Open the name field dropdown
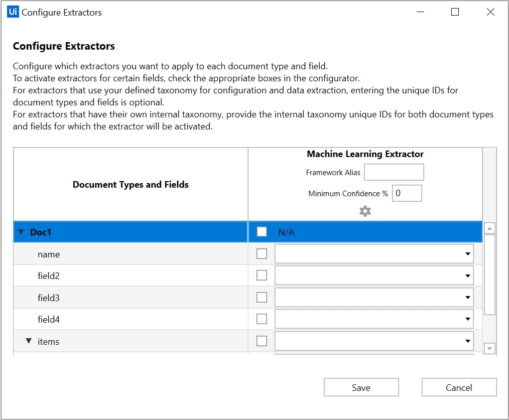Image resolution: width=509 pixels, height=420 pixels. point(374,254)
